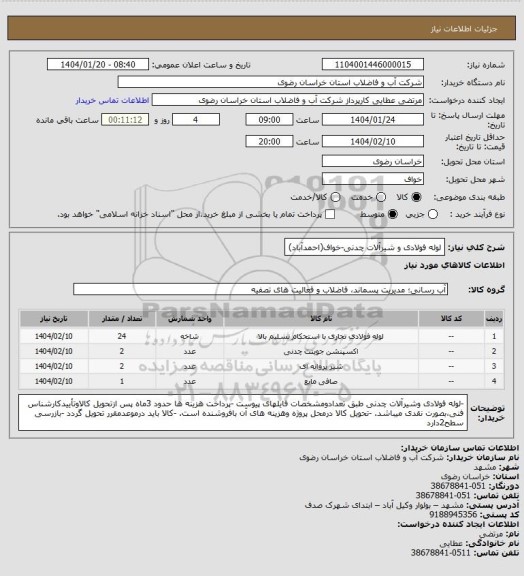Toggle the اسناد خزانه اسلامی payment checkbox
The width and height of the screenshot is (524, 576).
[330, 214]
